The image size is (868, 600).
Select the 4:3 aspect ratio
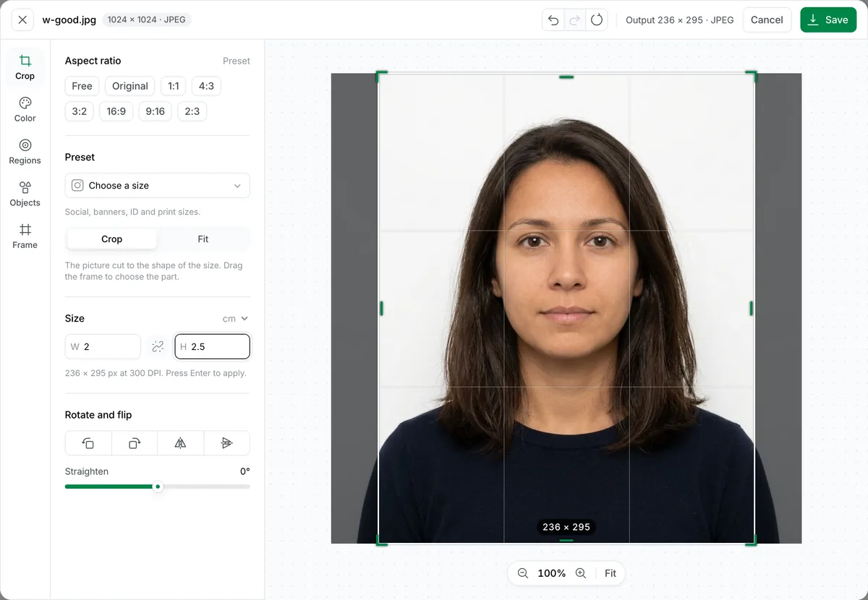(x=206, y=86)
